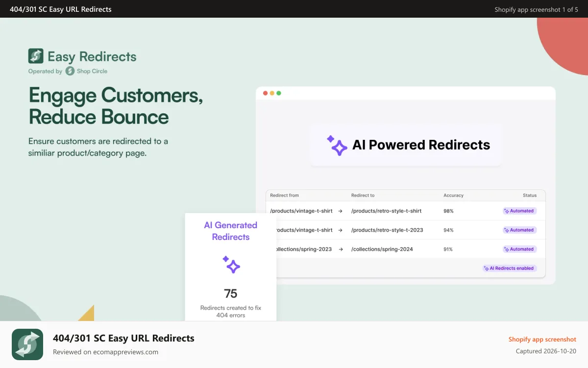This screenshot has height=368, width=588.
Task: Click the Captured 2026-10-20 text
Action: coord(546,351)
